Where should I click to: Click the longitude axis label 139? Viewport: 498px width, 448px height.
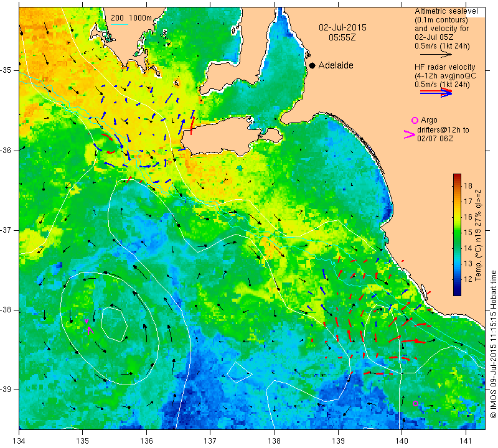338,441
